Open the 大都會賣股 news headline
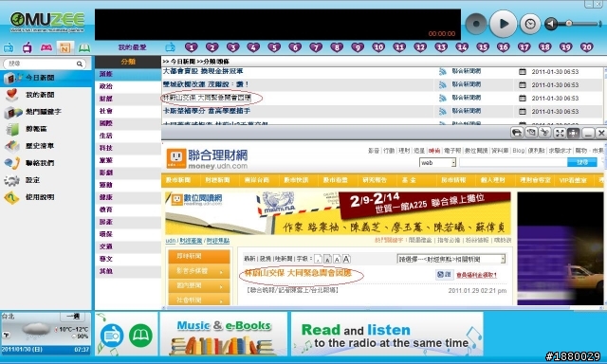The width and height of the screenshot is (607, 364). pyautogui.click(x=203, y=71)
